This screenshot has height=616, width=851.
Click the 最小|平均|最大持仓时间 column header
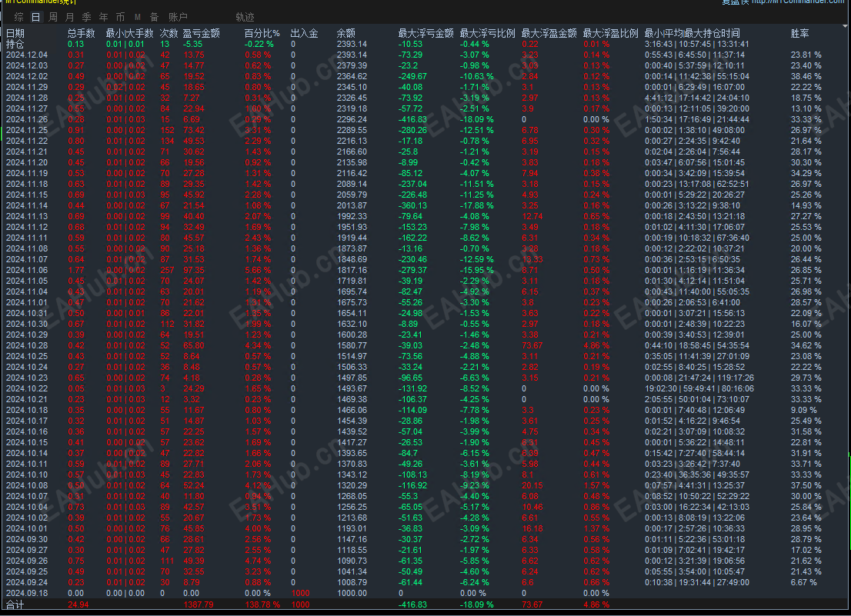point(692,34)
